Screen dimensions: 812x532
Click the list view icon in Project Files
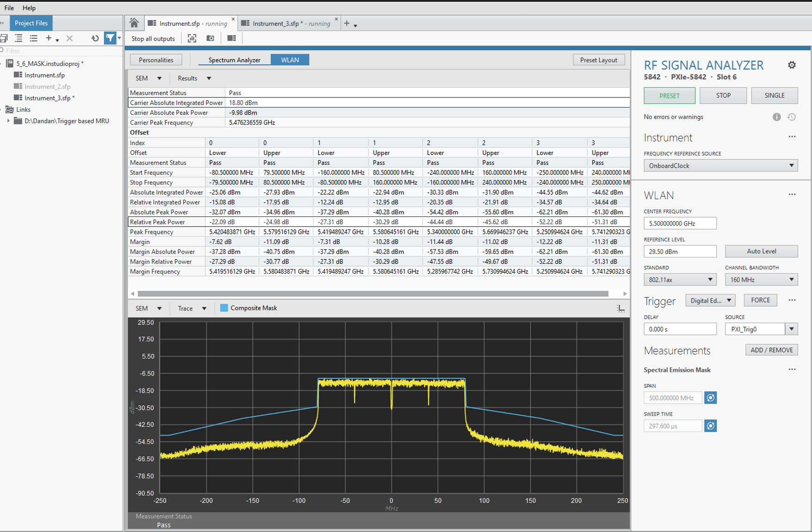pos(34,38)
